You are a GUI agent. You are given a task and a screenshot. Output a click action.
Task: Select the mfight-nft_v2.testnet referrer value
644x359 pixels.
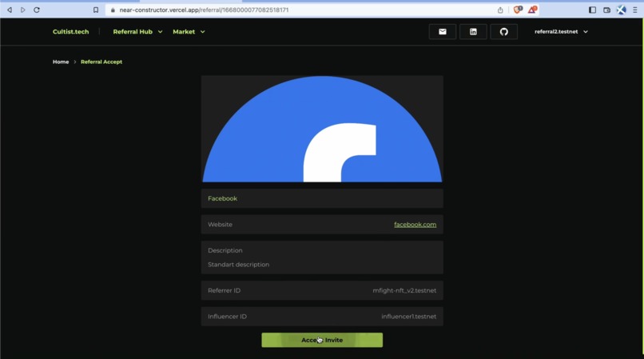point(404,290)
